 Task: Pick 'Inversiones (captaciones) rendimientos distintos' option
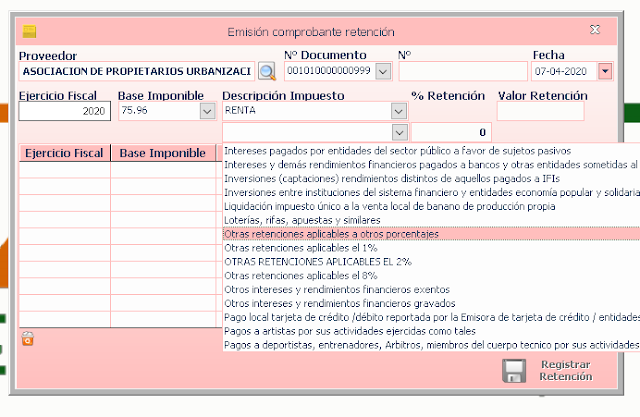[x=431, y=178]
